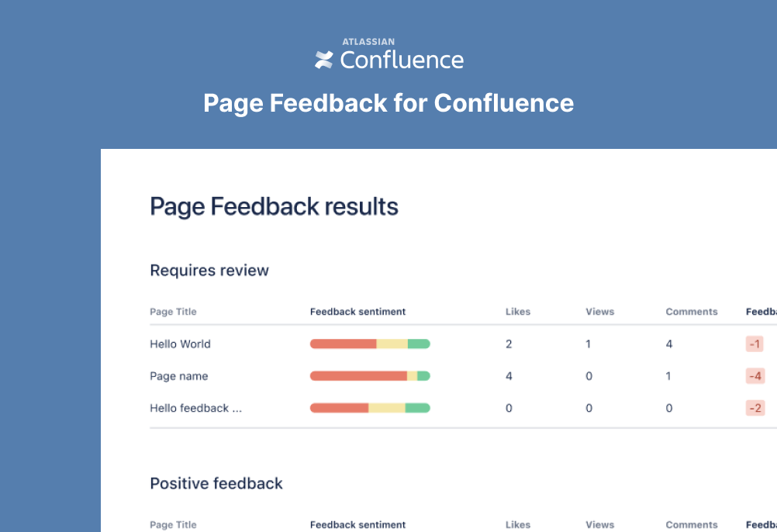Image resolution: width=777 pixels, height=532 pixels.
Task: Sort by Likes column in Requires review
Action: 518,312
